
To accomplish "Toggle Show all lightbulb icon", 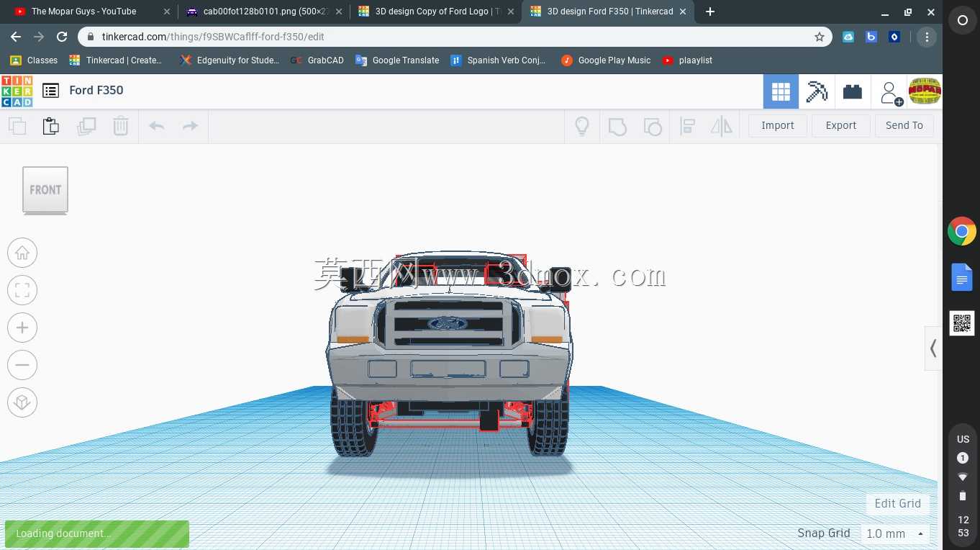I will (x=582, y=126).
